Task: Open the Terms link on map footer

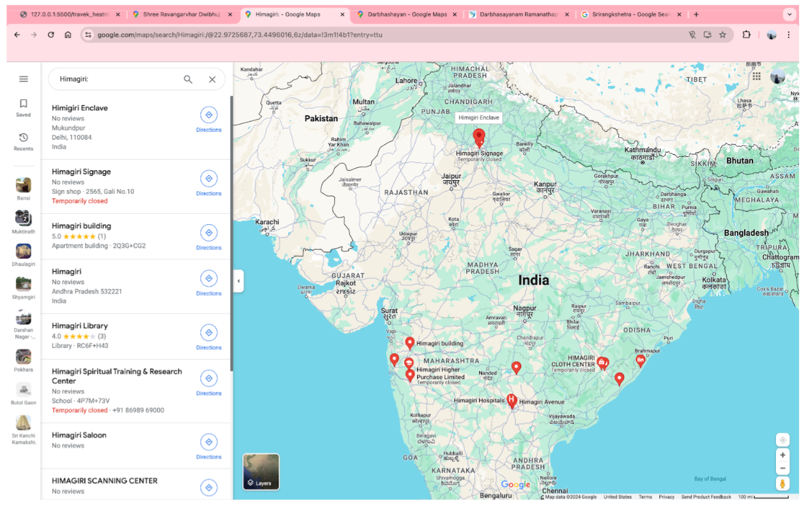Action: click(645, 497)
